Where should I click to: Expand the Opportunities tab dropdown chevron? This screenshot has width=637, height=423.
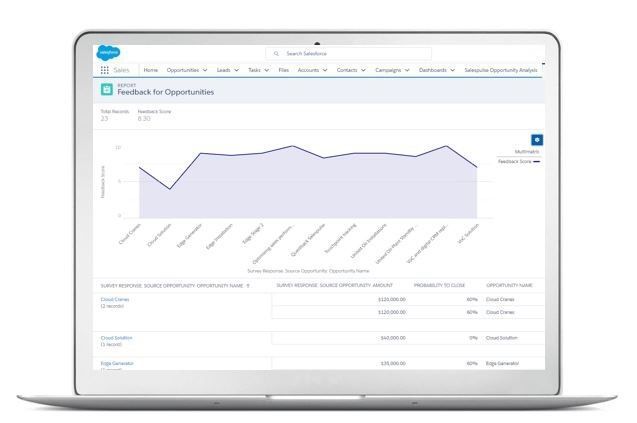(205, 70)
